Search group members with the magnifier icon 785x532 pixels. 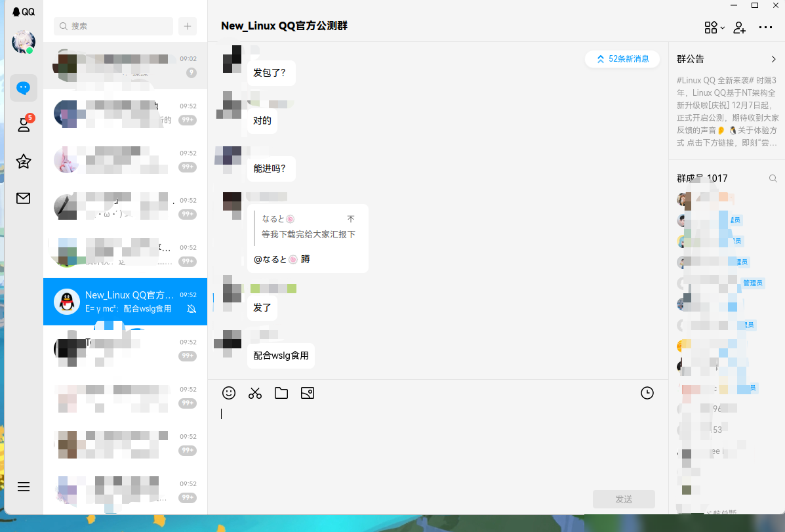773,178
